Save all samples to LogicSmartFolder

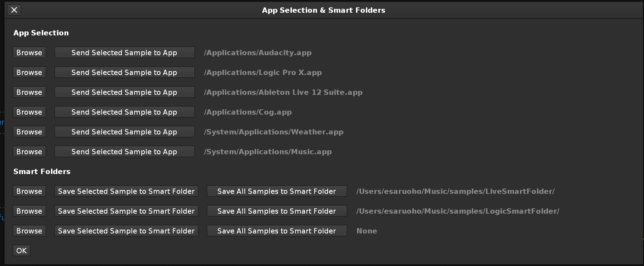277,211
